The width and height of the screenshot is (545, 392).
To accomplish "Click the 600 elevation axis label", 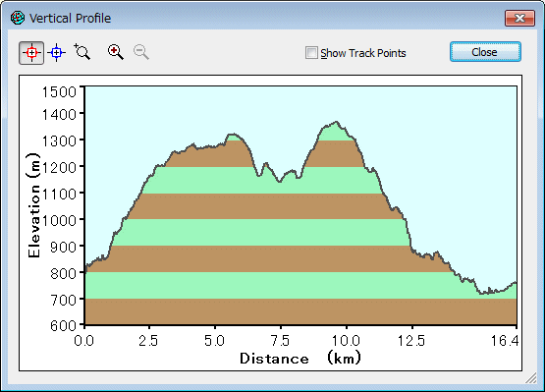I will [63, 326].
